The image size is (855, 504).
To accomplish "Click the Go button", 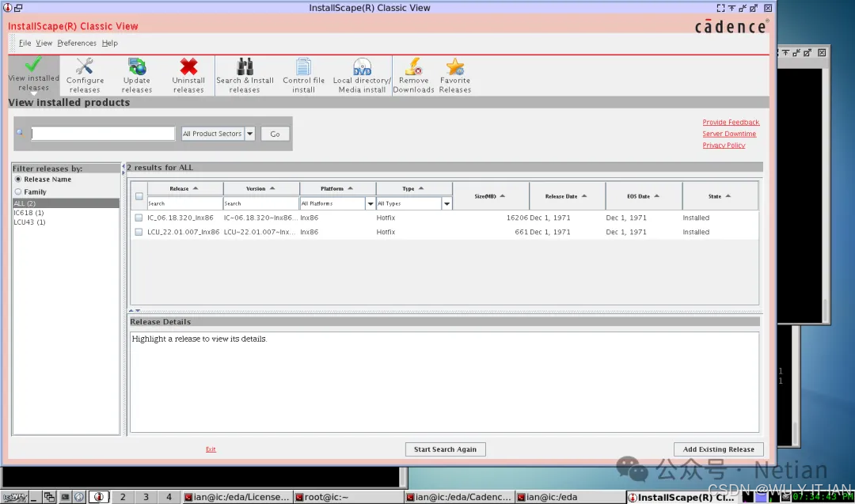I will pos(275,134).
